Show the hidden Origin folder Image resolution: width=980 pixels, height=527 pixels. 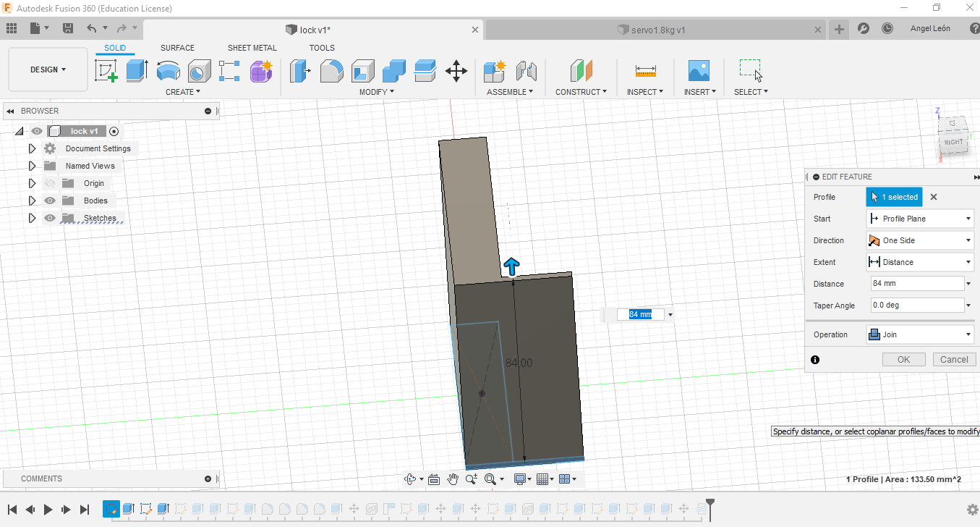pos(50,183)
